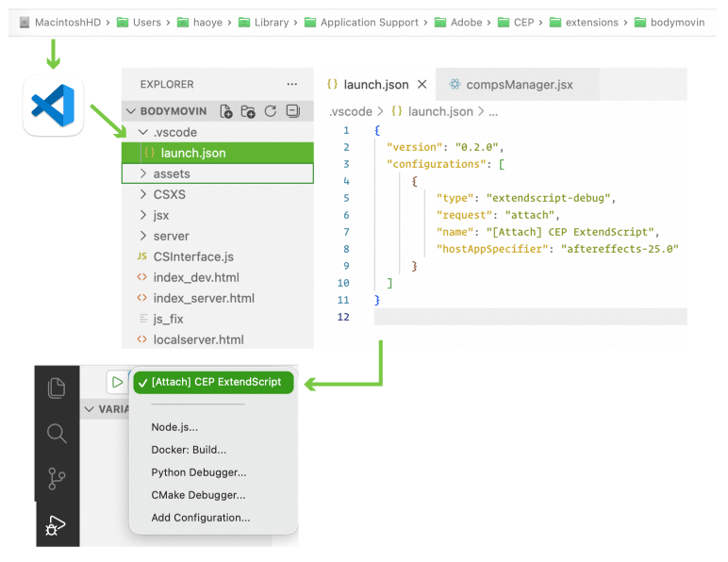Click the JS icon beside CSInterface.js
The image size is (728, 562).
pyautogui.click(x=142, y=256)
